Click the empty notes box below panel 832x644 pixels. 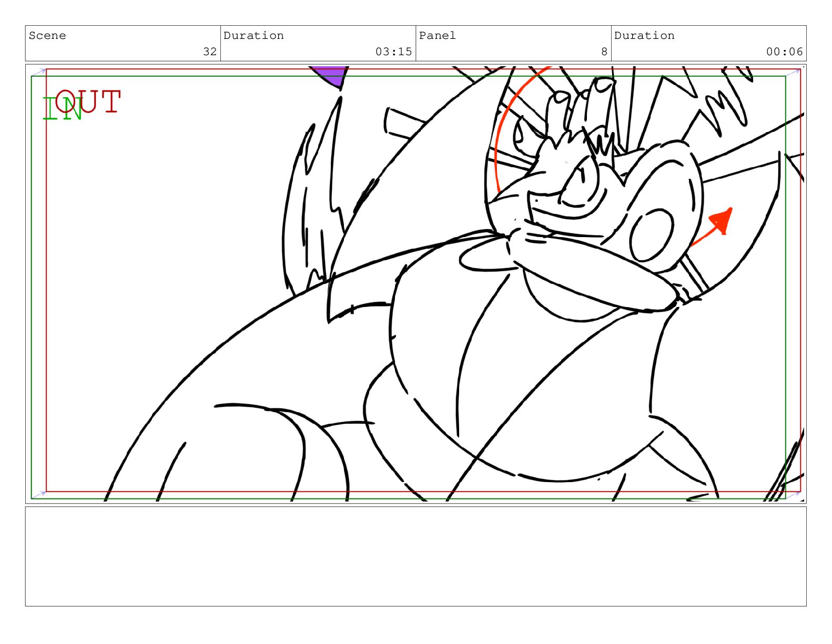point(415,556)
